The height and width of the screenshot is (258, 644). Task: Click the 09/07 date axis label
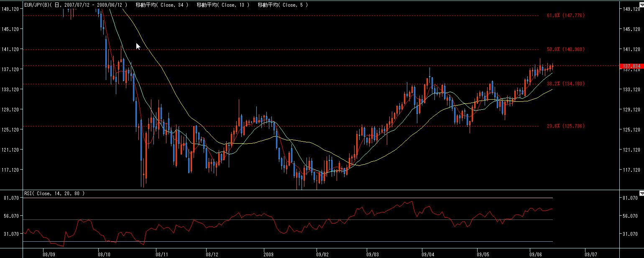tap(590, 254)
